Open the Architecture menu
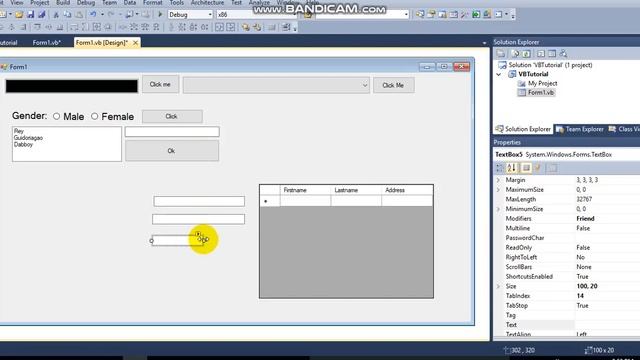 point(207,2)
